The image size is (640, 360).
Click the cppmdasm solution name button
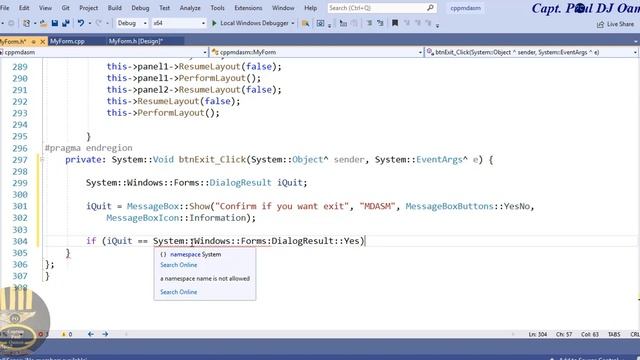pos(466,8)
